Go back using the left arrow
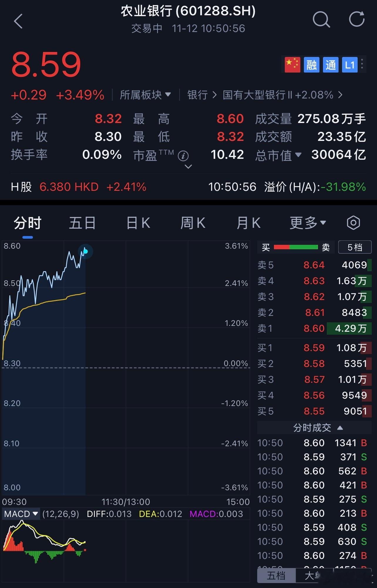This screenshot has width=377, height=588. 18,21
